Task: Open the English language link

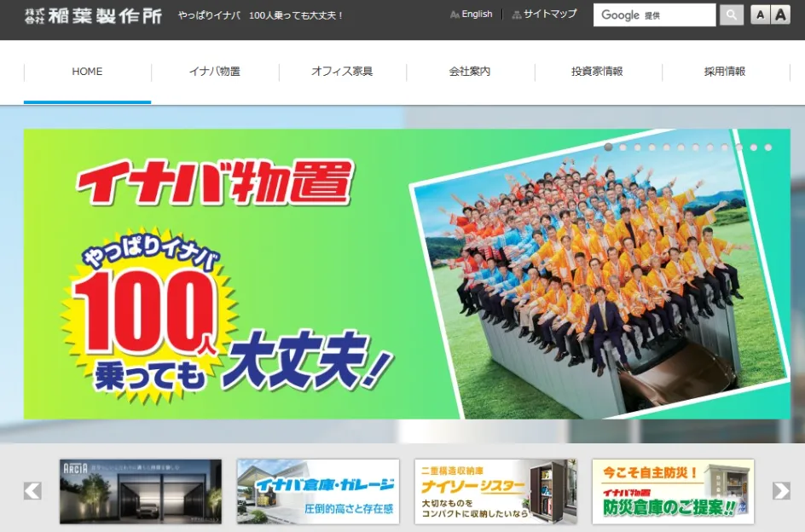Action: [x=472, y=14]
